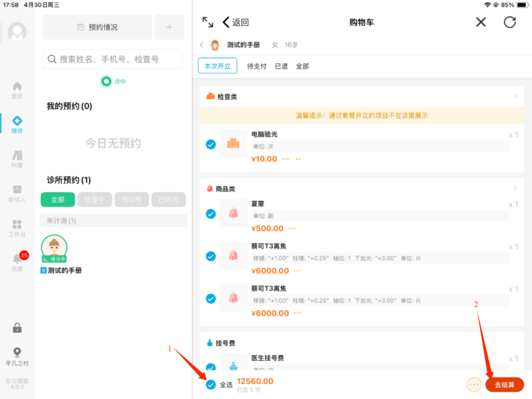The width and height of the screenshot is (532, 399).
Task: Click the lock icon in sidebar
Action: point(17,328)
